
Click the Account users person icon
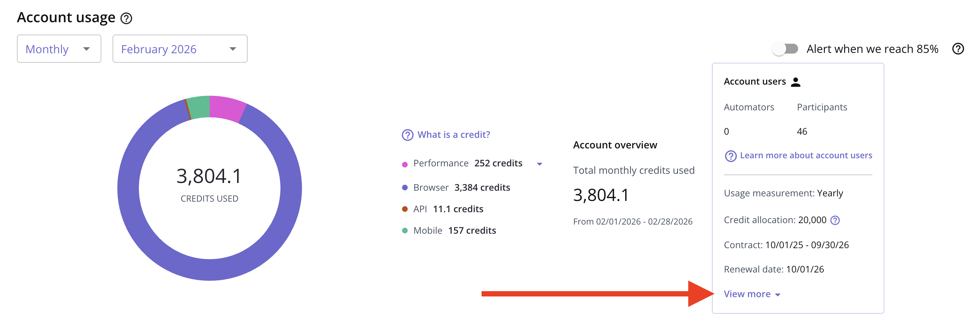[x=795, y=82]
